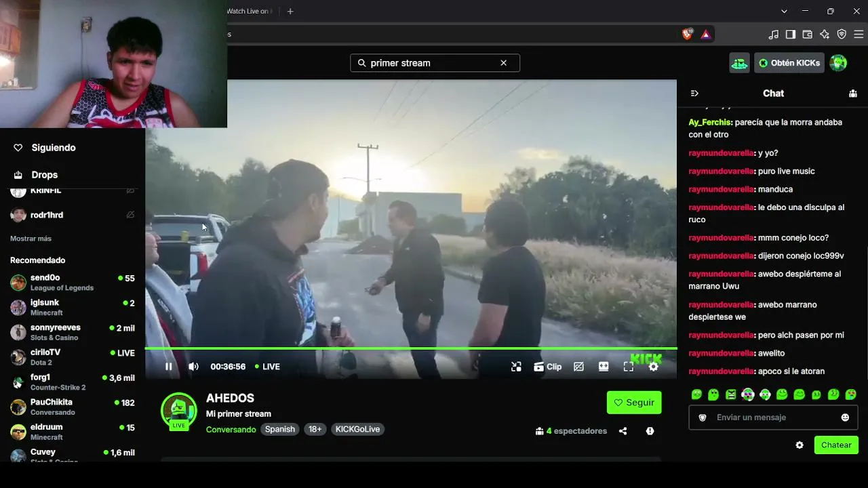Click the Ay_Ferchis username in chat
Viewport: 868px width, 488px height.
point(710,123)
